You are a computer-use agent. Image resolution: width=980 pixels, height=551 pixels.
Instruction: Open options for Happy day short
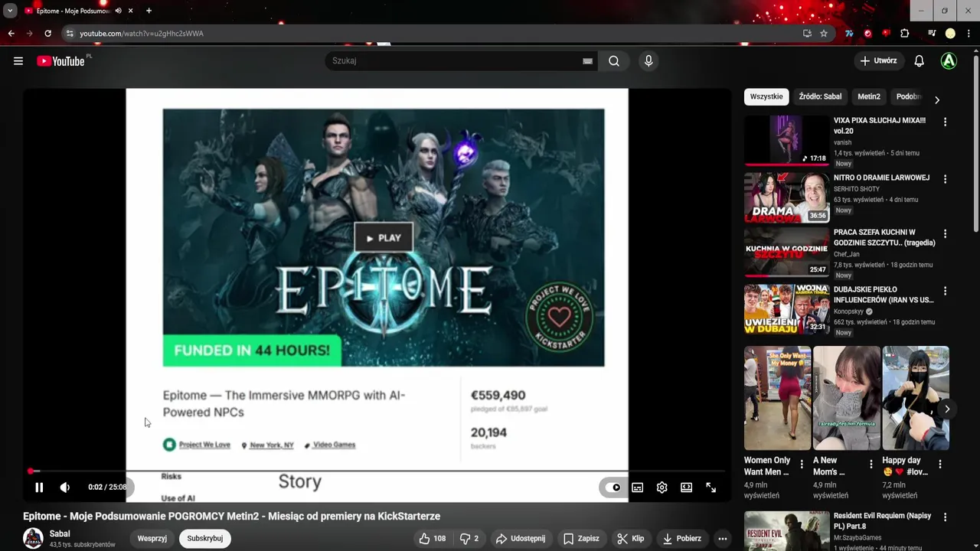(940, 464)
